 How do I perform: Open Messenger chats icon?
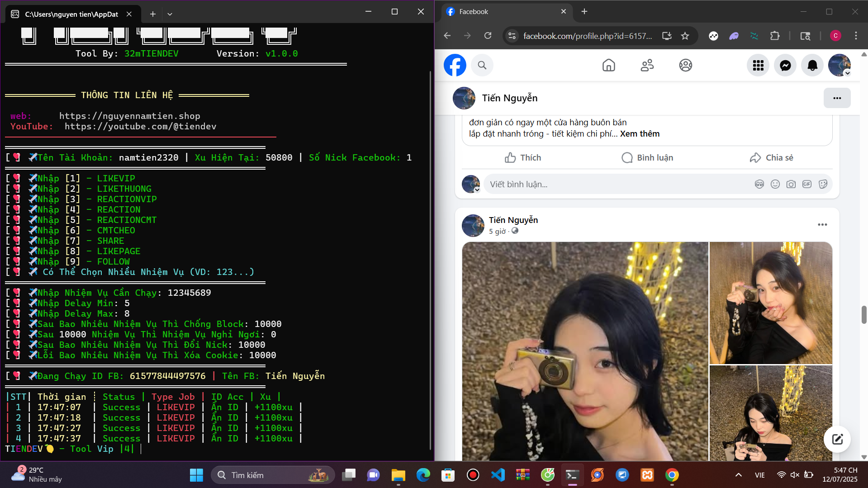[785, 65]
